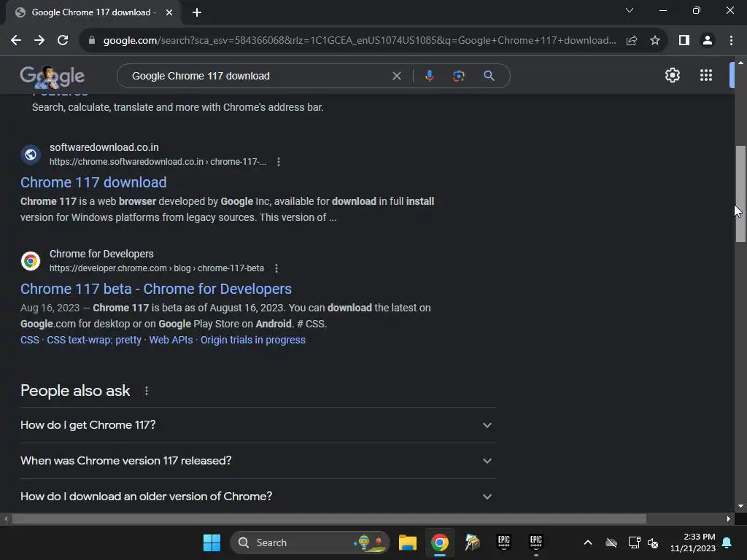The height and width of the screenshot is (560, 747).
Task: Open the Chrome 117 download result
Action: coord(93,182)
